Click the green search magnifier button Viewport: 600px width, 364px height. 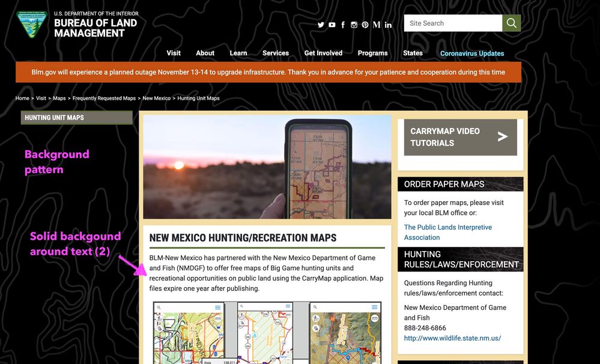(x=512, y=23)
